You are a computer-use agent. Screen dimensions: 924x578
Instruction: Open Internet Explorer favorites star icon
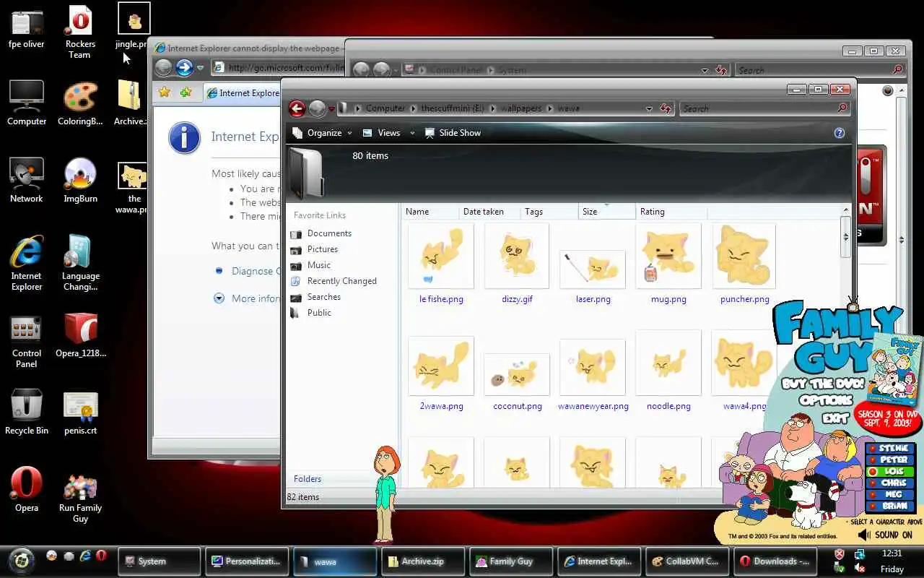coord(165,92)
